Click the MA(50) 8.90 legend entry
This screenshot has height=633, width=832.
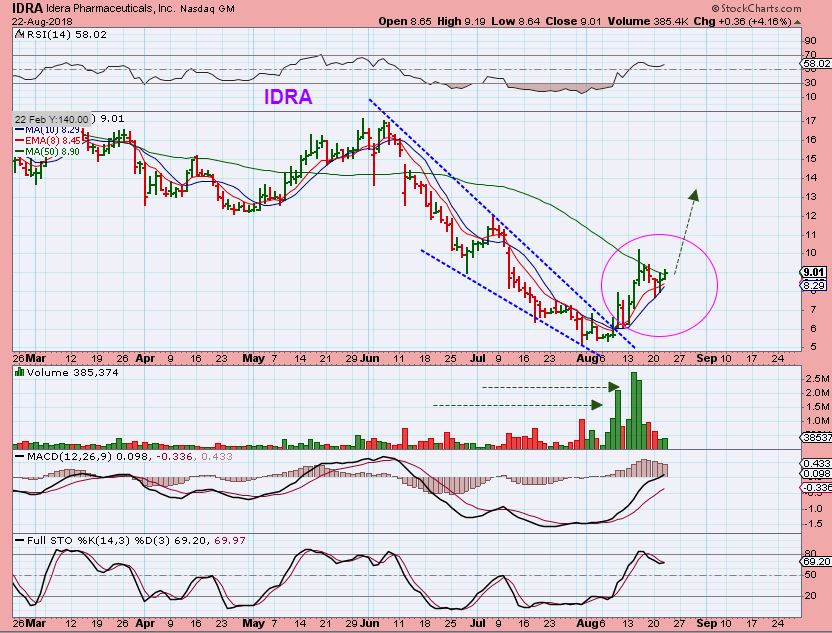(x=48, y=152)
